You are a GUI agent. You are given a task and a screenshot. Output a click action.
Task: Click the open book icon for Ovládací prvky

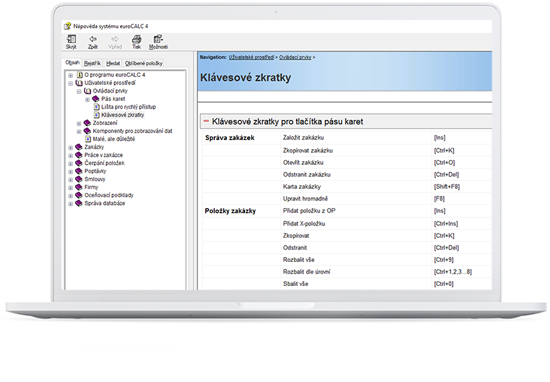(88, 91)
